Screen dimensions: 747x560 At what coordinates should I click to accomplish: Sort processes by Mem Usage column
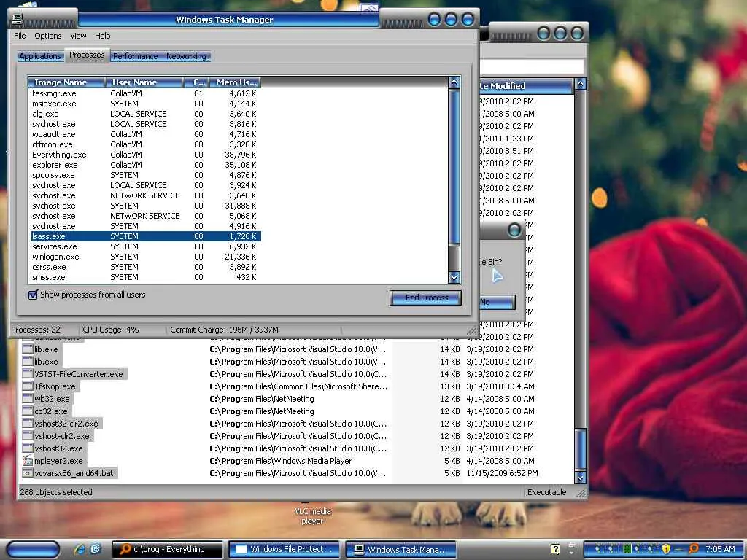236,82
